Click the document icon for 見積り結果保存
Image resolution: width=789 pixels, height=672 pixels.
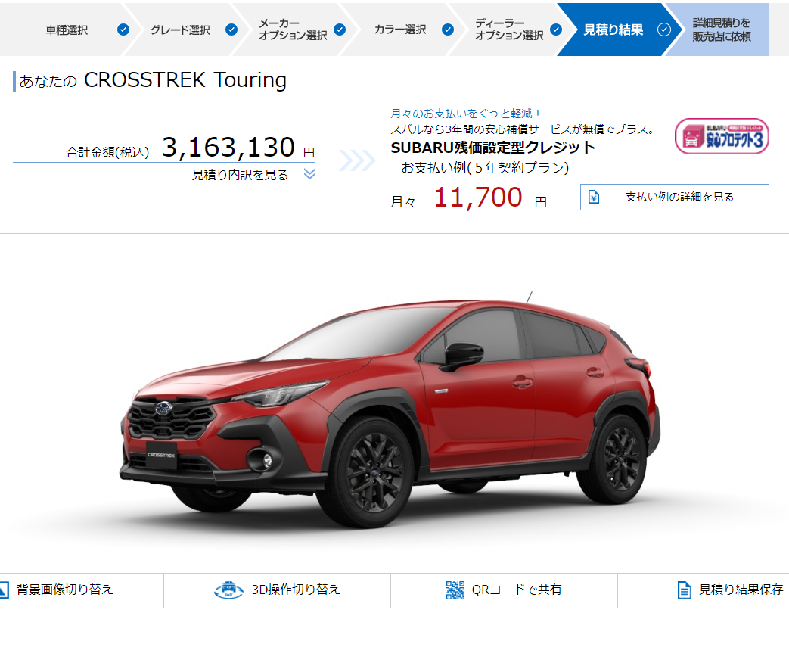[x=685, y=590]
